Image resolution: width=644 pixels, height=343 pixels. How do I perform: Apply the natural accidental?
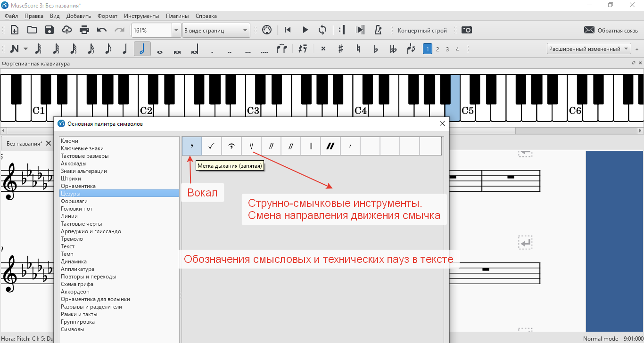358,49
